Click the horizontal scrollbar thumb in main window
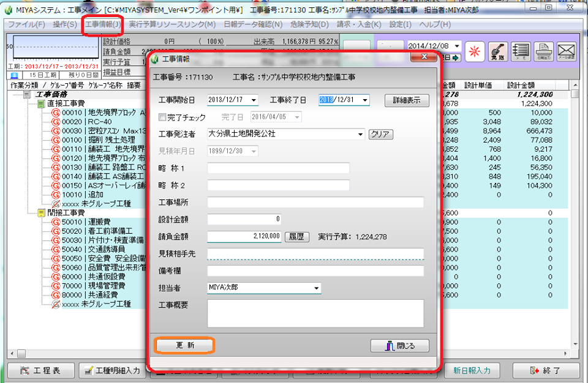Viewport: 588px width, 383px height. 21,354
